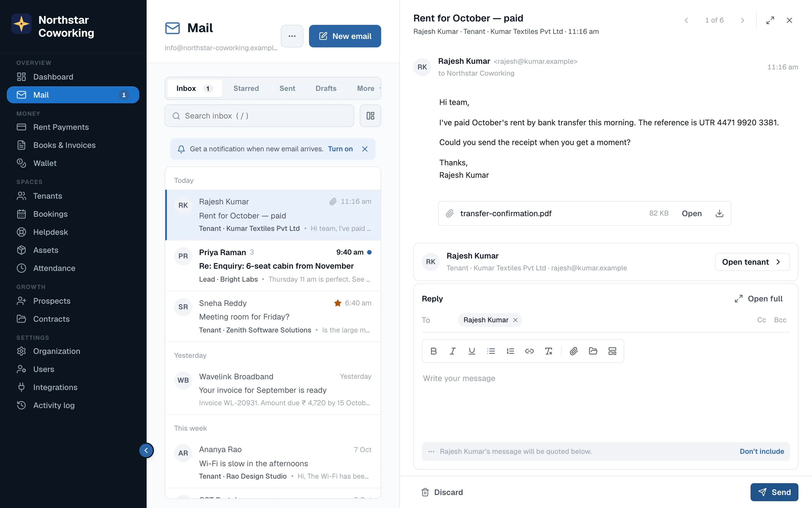Discard the reply draft
This screenshot has height=508, width=812.
(442, 492)
